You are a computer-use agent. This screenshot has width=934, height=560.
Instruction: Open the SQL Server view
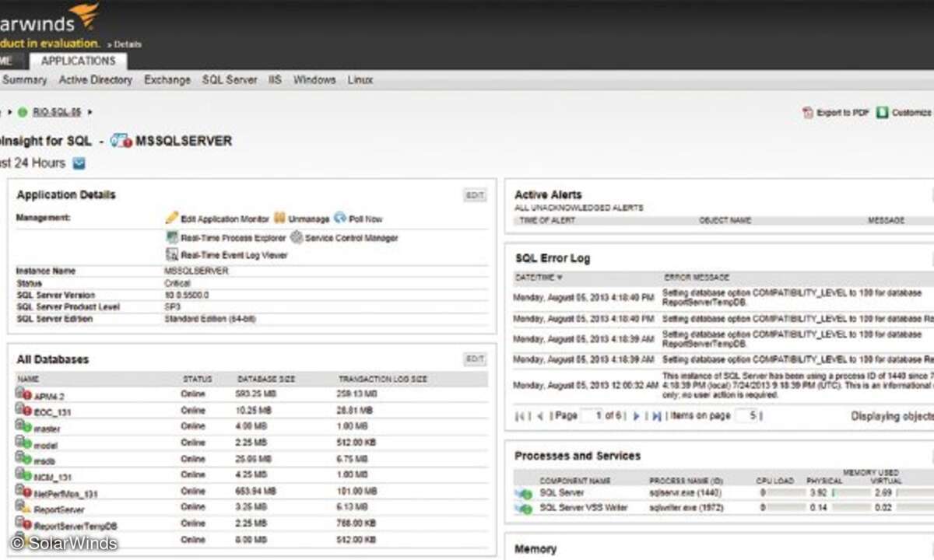[x=230, y=79]
